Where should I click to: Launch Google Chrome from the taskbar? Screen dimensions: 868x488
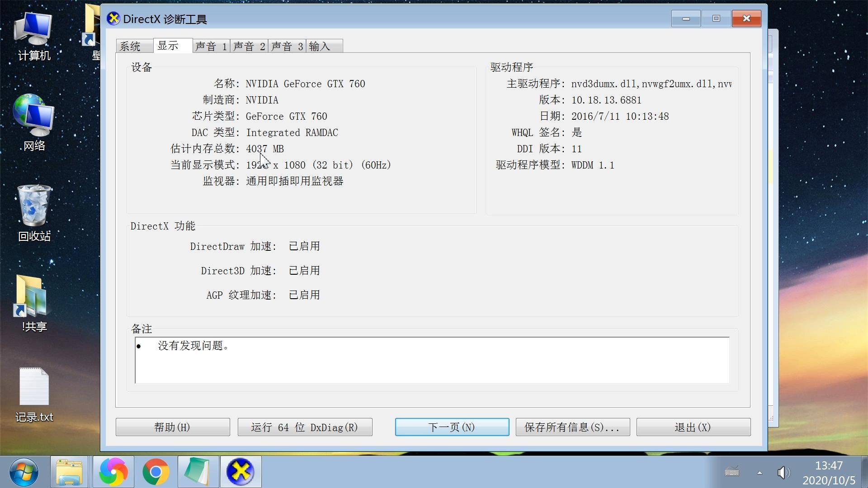pyautogui.click(x=156, y=472)
